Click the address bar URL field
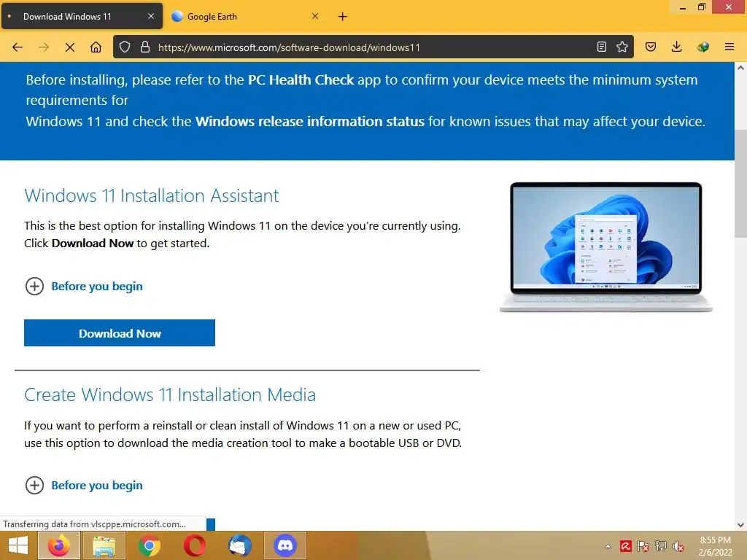Screen dimensions: 747x560 tap(373, 47)
